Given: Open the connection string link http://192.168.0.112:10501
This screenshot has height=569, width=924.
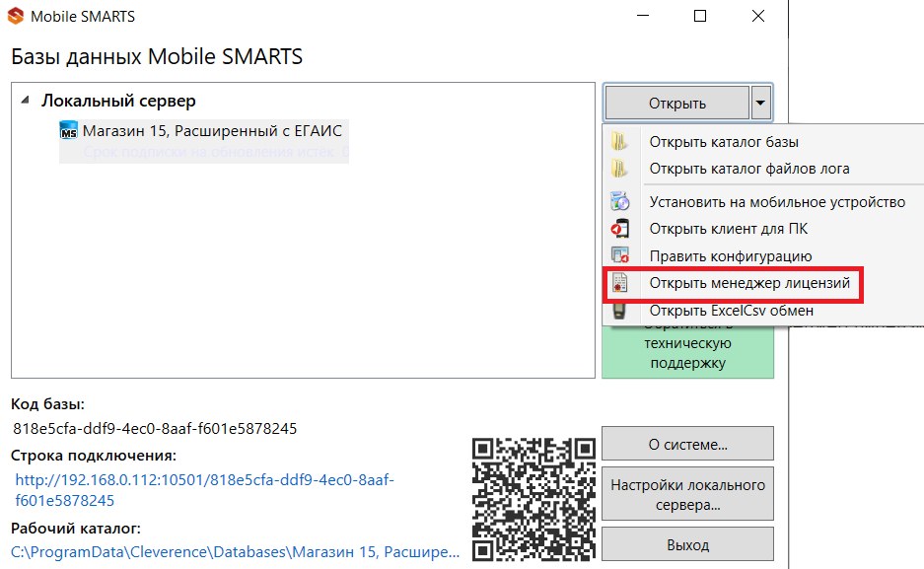Looking at the screenshot, I should (204, 490).
